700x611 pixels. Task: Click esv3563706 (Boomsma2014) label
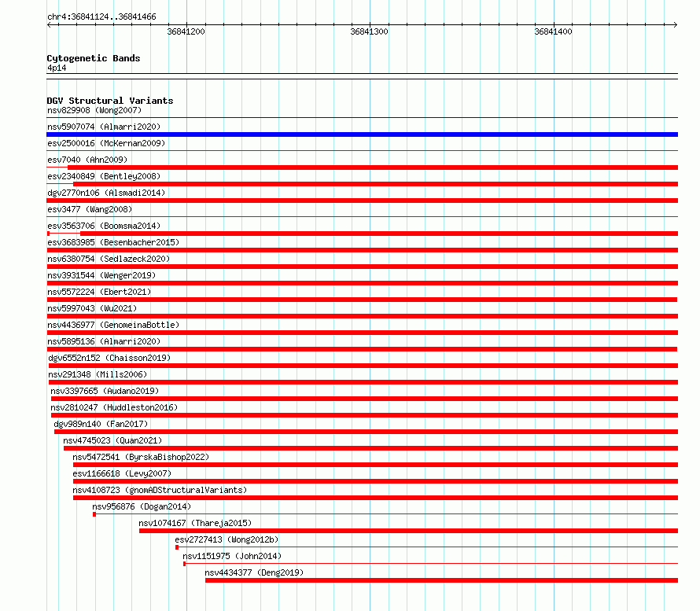(x=104, y=226)
